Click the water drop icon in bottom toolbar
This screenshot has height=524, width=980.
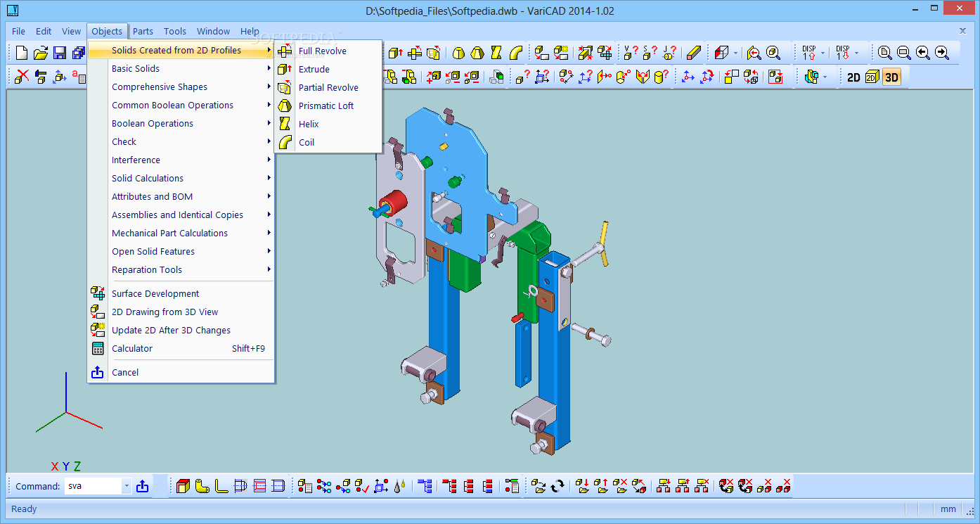pos(399,486)
